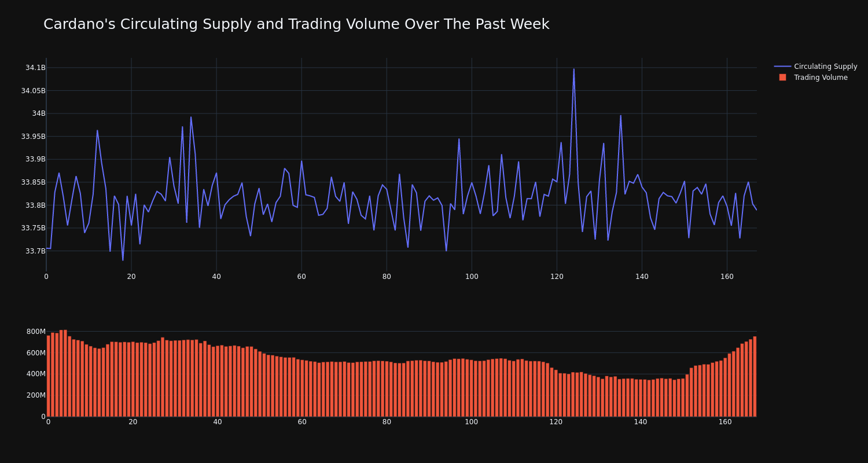Click x-axis label 80 under supply chart
868x463 pixels.
[x=387, y=277]
